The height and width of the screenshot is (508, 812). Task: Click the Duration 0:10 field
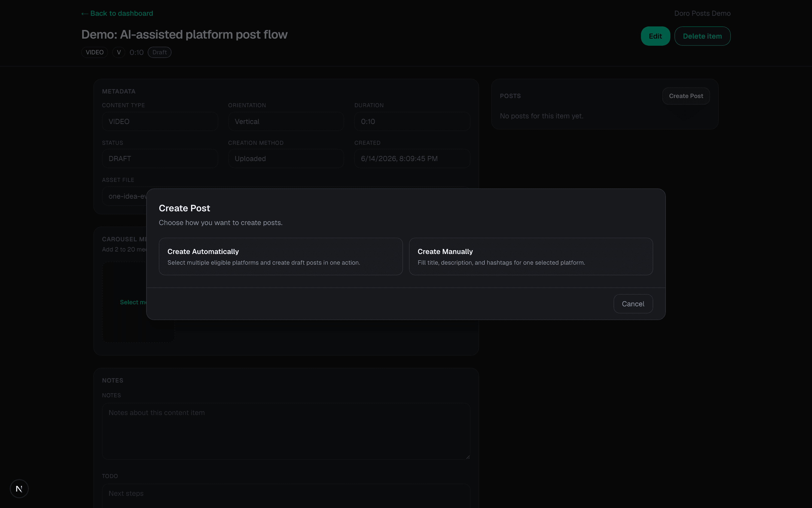coord(412,122)
